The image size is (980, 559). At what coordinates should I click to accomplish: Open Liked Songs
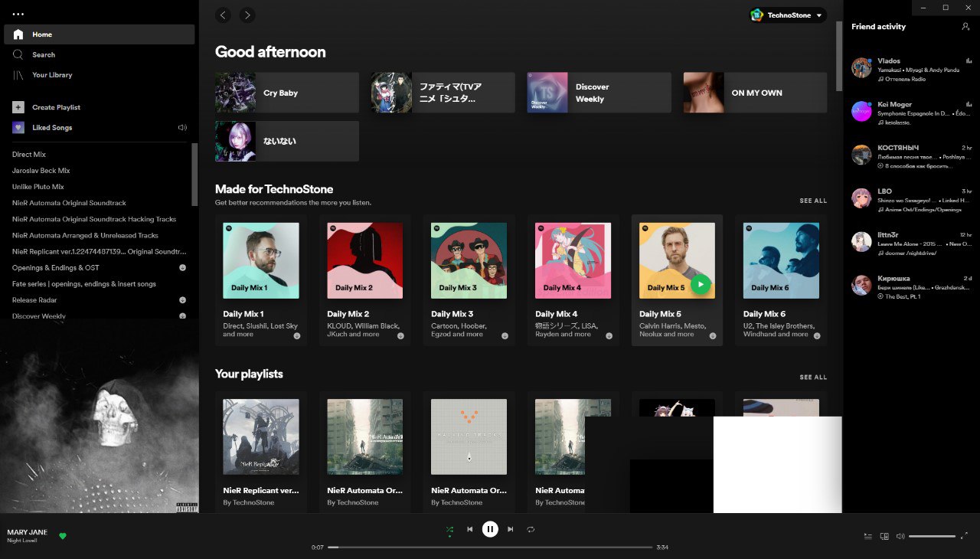[x=52, y=128]
